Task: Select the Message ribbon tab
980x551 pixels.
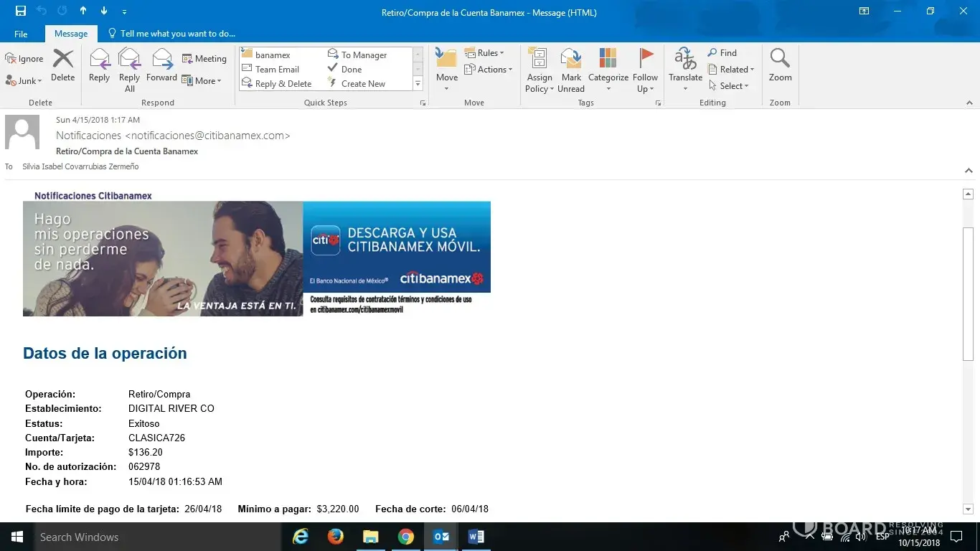Action: pos(71,34)
